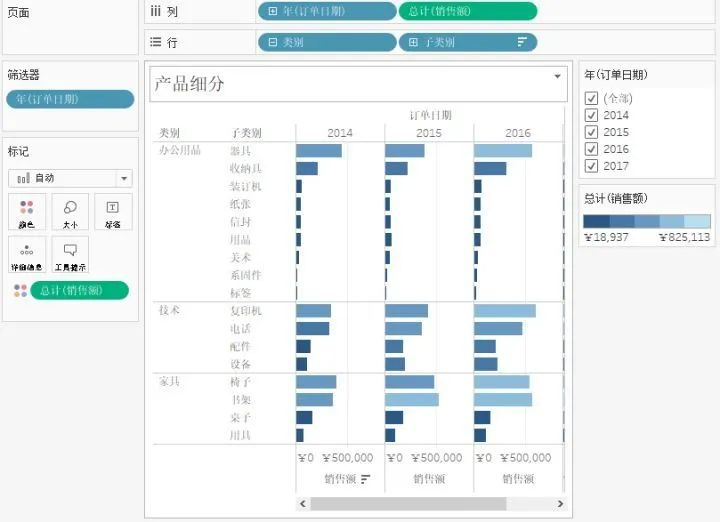
Task: Click the 产品细分 sheet title text
Action: point(189,84)
